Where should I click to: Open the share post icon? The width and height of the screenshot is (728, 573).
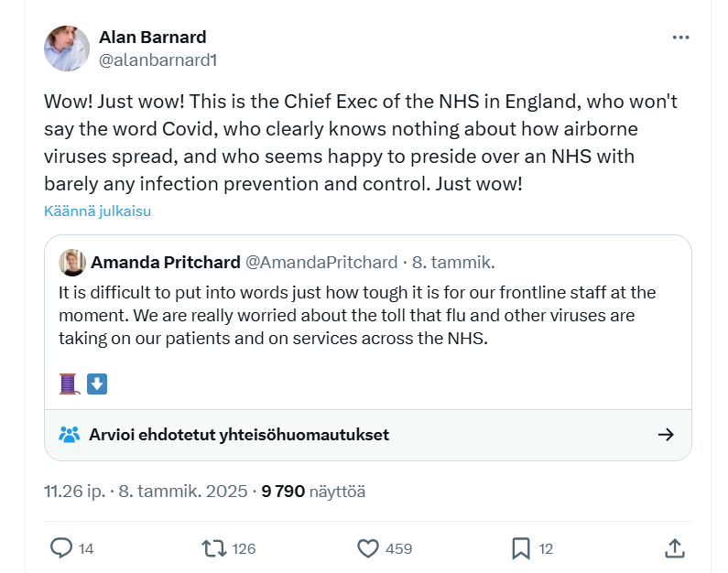[x=674, y=548]
